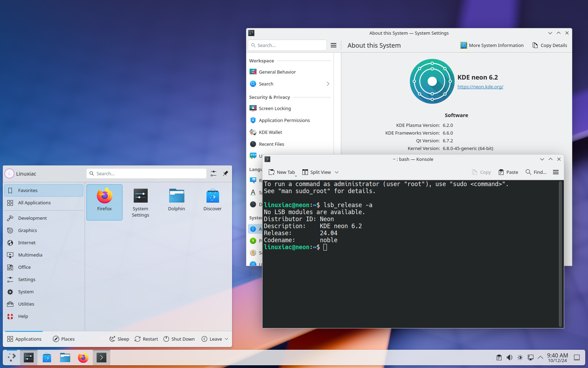Open Discover software center in launcher
Viewport: 588px width, 368px height.
pos(212,202)
